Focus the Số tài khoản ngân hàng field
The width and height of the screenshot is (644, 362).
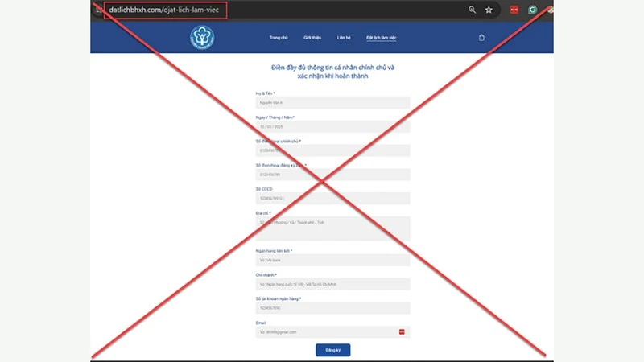click(x=332, y=307)
